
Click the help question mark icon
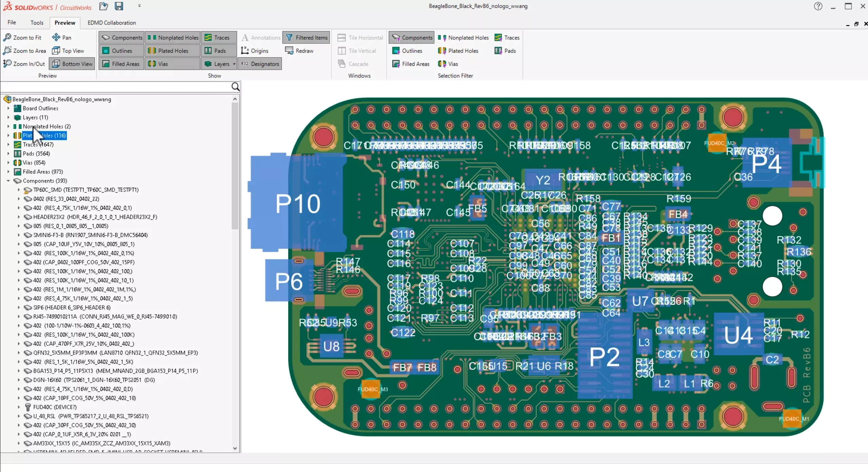pos(818,6)
